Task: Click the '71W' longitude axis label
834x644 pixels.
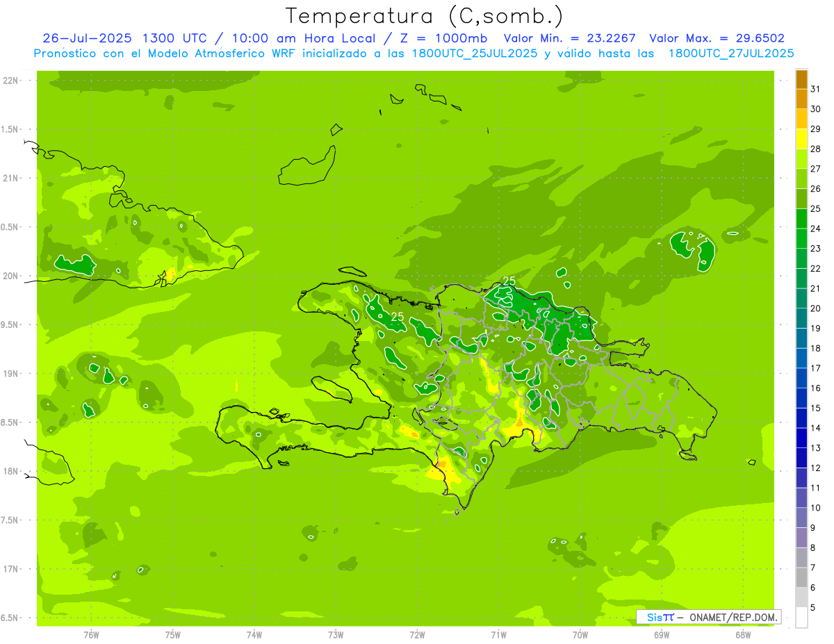Action: [498, 634]
